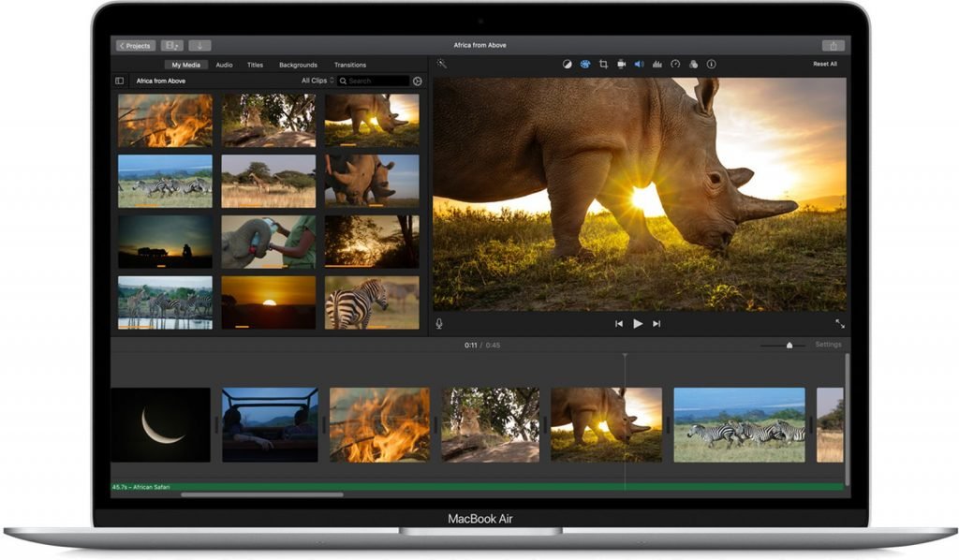Screen dimensions: 959x560
Task: Open the stabilization camera tool
Action: point(622,65)
